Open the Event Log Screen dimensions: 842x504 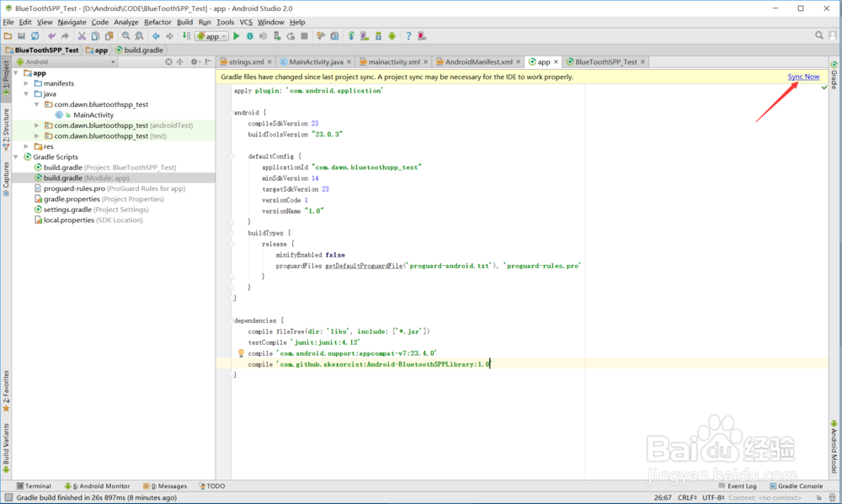738,485
